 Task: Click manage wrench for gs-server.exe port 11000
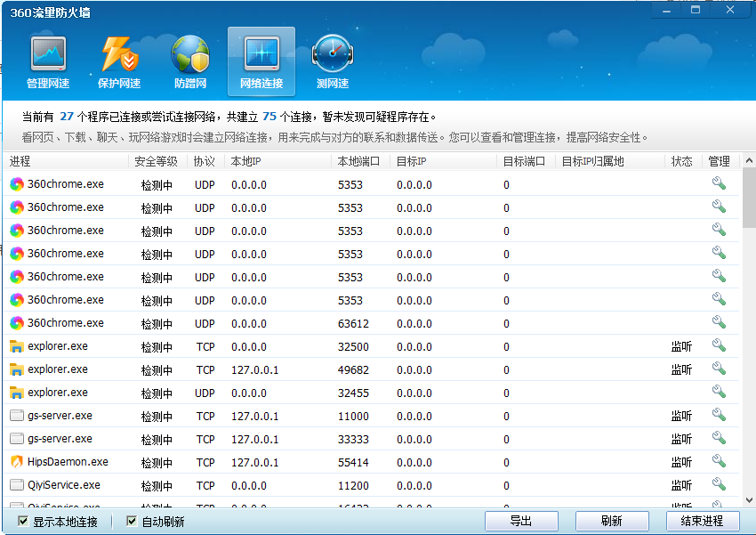[x=719, y=415]
